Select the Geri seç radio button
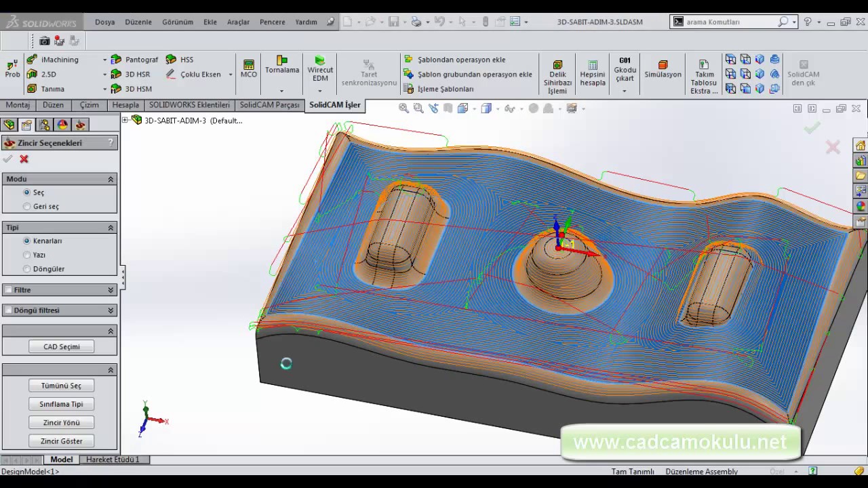 tap(27, 206)
